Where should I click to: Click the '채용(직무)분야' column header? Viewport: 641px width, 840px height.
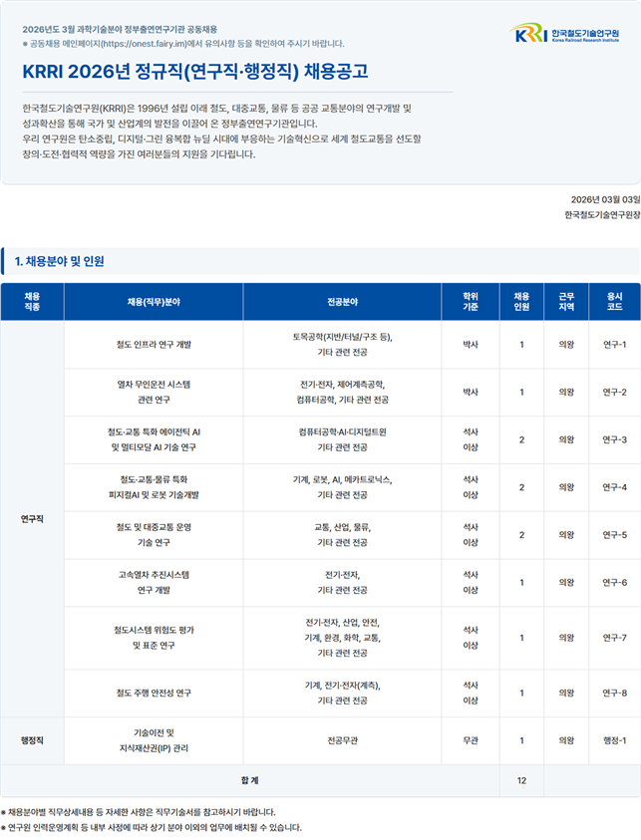pos(154,302)
